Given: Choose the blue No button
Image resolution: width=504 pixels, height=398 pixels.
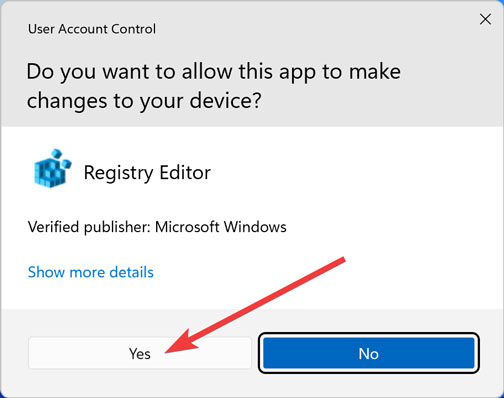Looking at the screenshot, I should tap(369, 353).
